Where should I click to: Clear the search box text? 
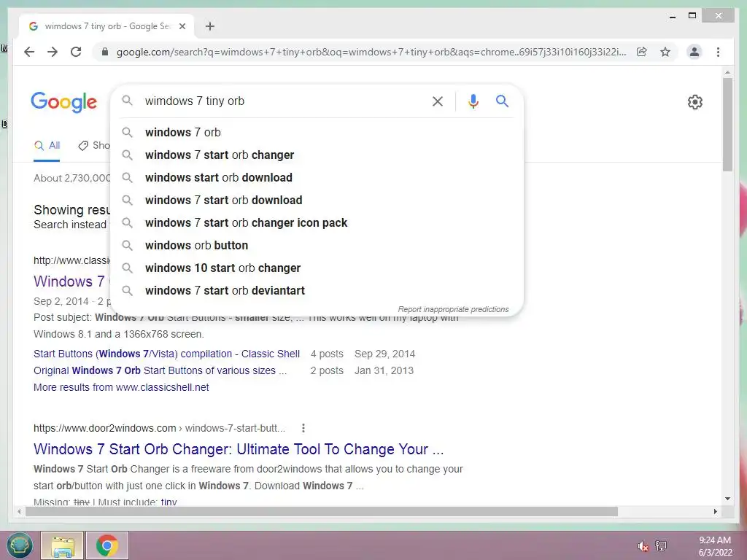(x=438, y=101)
